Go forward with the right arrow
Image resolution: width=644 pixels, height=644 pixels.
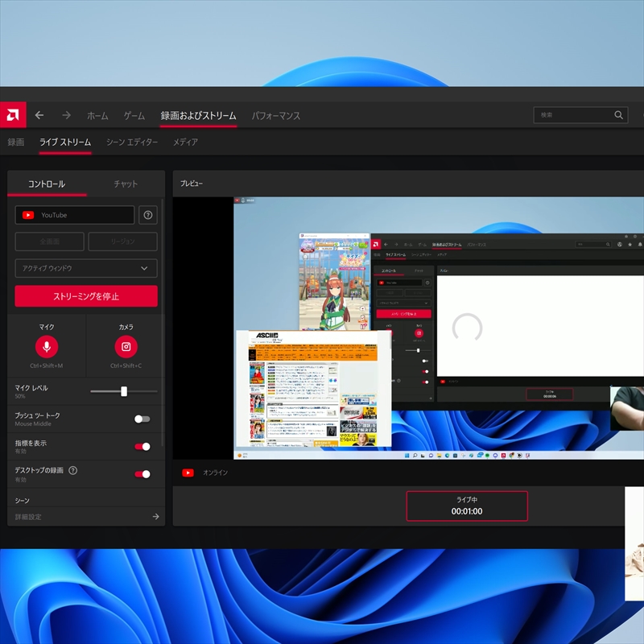[x=66, y=115]
